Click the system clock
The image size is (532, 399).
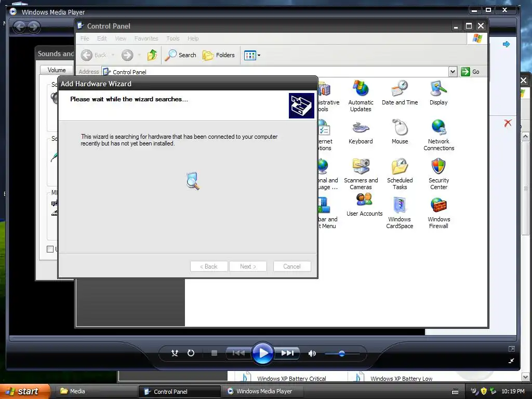tap(513, 391)
